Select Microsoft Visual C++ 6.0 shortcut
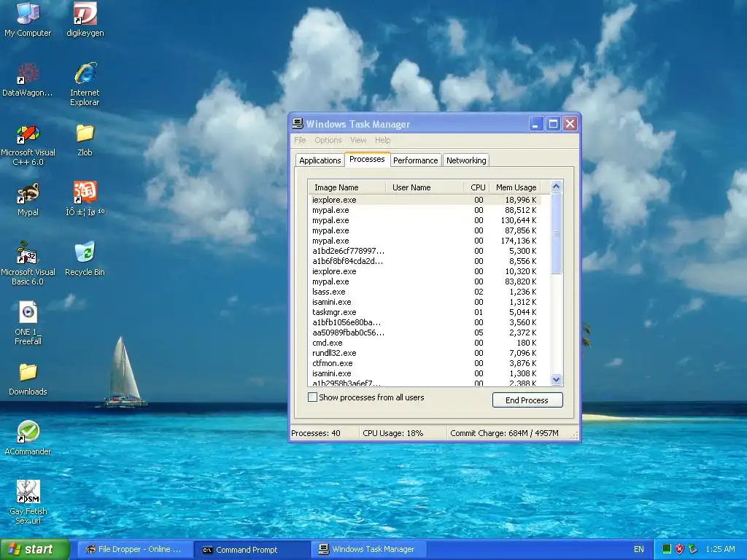This screenshot has height=560, width=747. coord(28,145)
